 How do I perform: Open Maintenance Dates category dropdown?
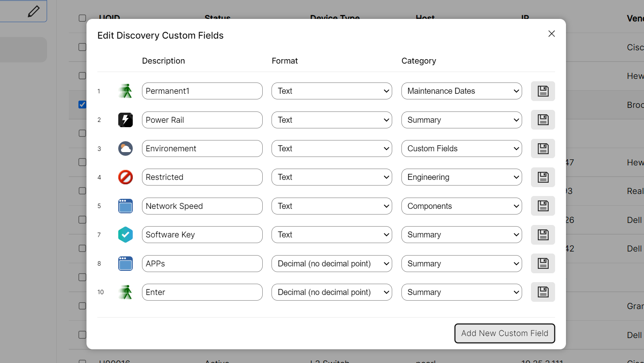(x=462, y=91)
